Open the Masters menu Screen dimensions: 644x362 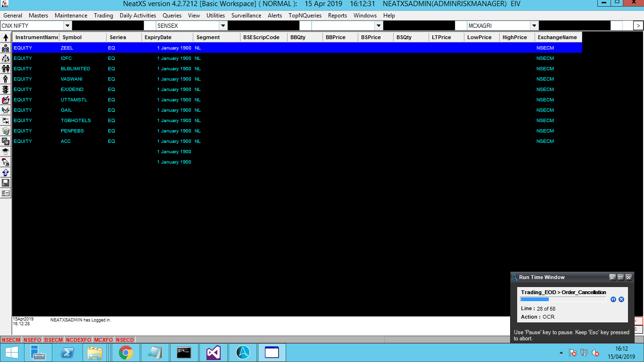coord(39,16)
